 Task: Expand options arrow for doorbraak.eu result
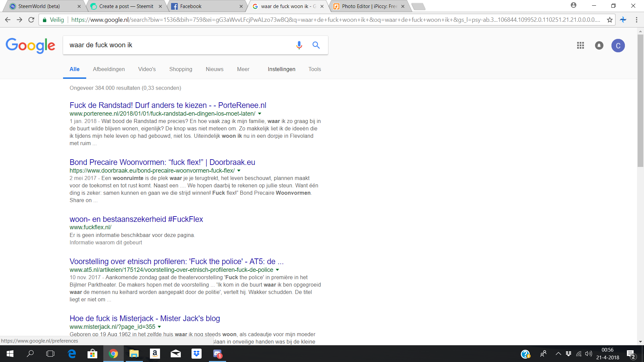tap(239, 171)
